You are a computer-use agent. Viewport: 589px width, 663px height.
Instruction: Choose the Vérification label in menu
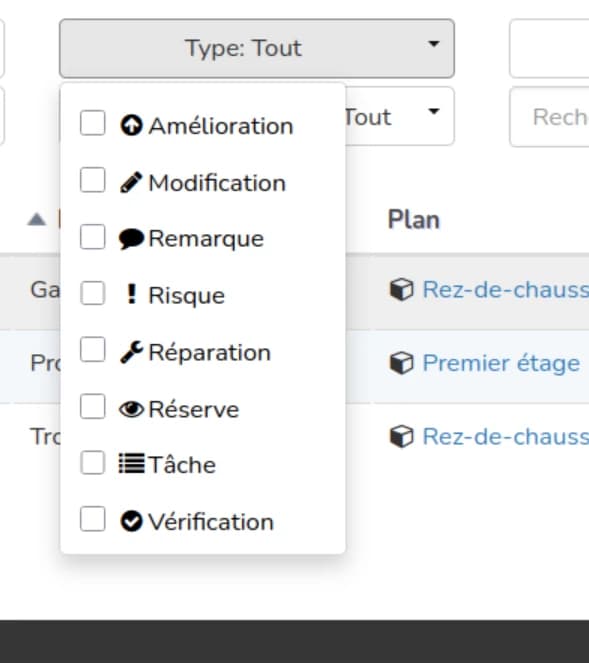click(x=211, y=522)
